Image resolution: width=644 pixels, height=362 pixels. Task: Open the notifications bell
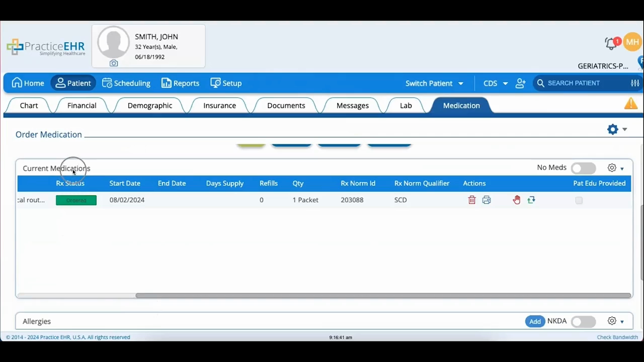[611, 44]
